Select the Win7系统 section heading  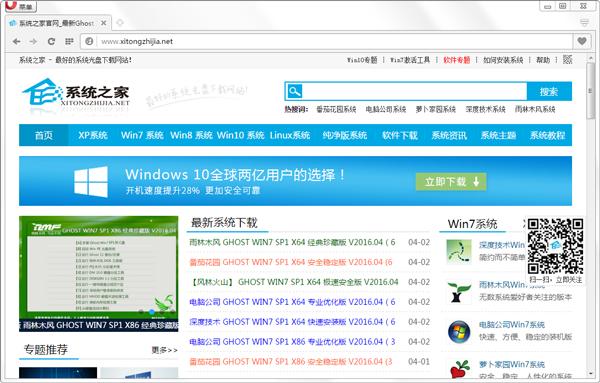473,224
